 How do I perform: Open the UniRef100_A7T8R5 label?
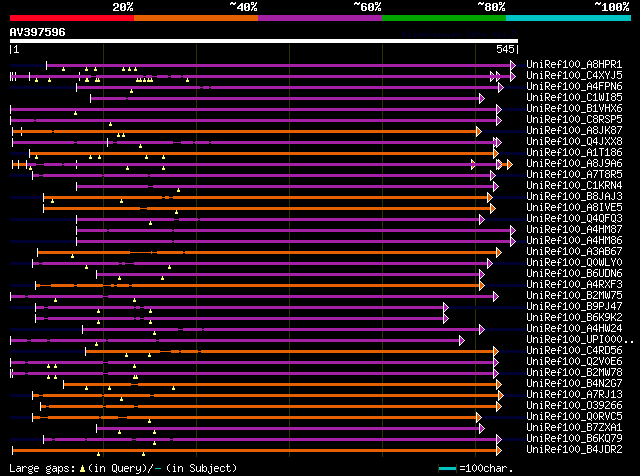(x=574, y=175)
